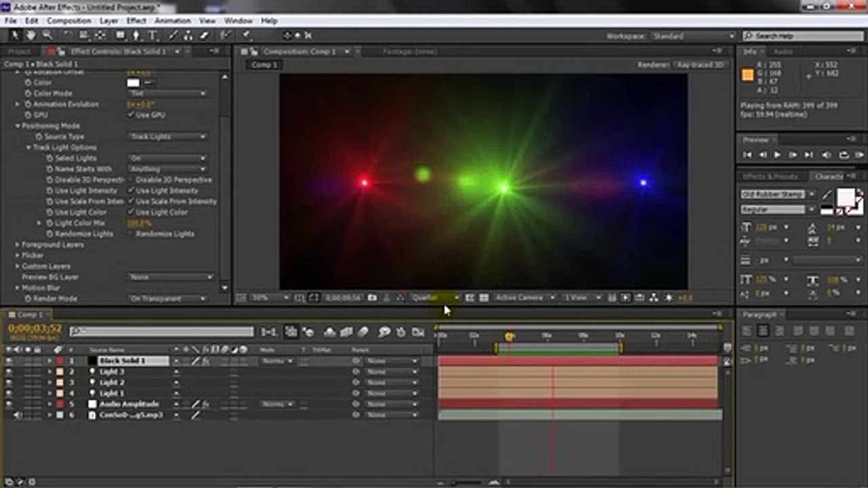
Task: Expand the Foreground Layers section
Action: point(18,245)
